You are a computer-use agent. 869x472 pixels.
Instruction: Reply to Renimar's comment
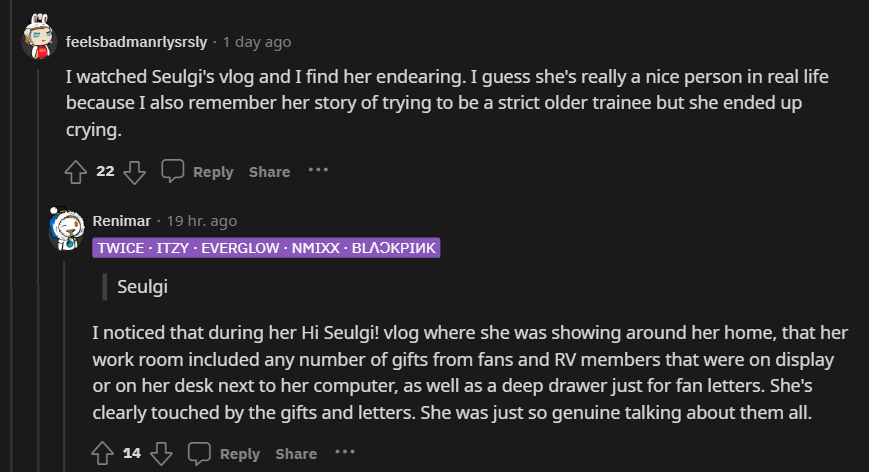[x=240, y=454]
